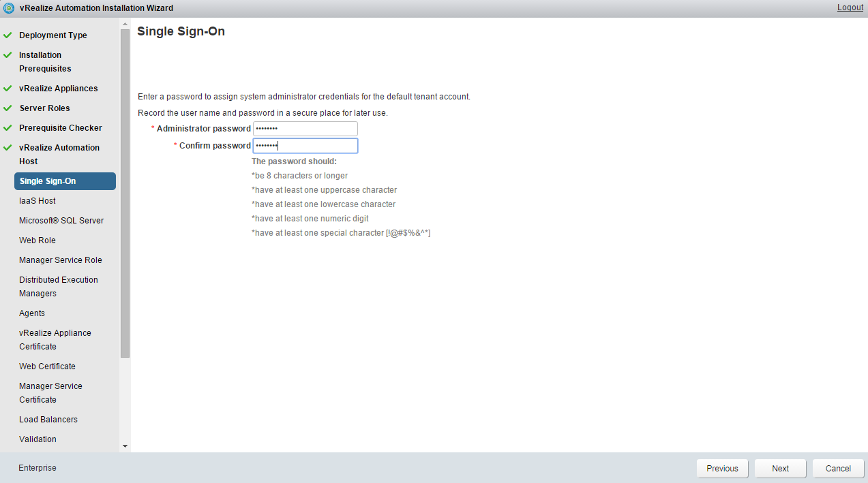Click the Administrator password field
The width and height of the screenshot is (868, 483).
(x=305, y=129)
